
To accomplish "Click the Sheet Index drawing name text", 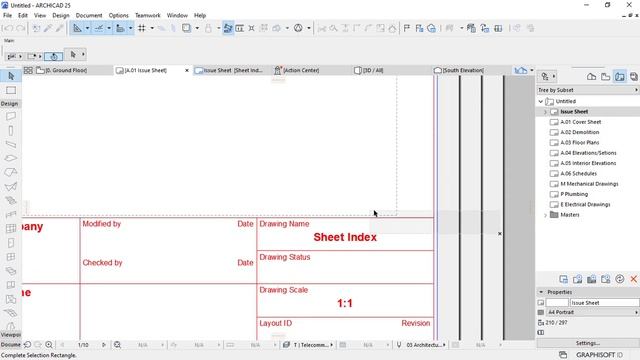I will 345,238.
